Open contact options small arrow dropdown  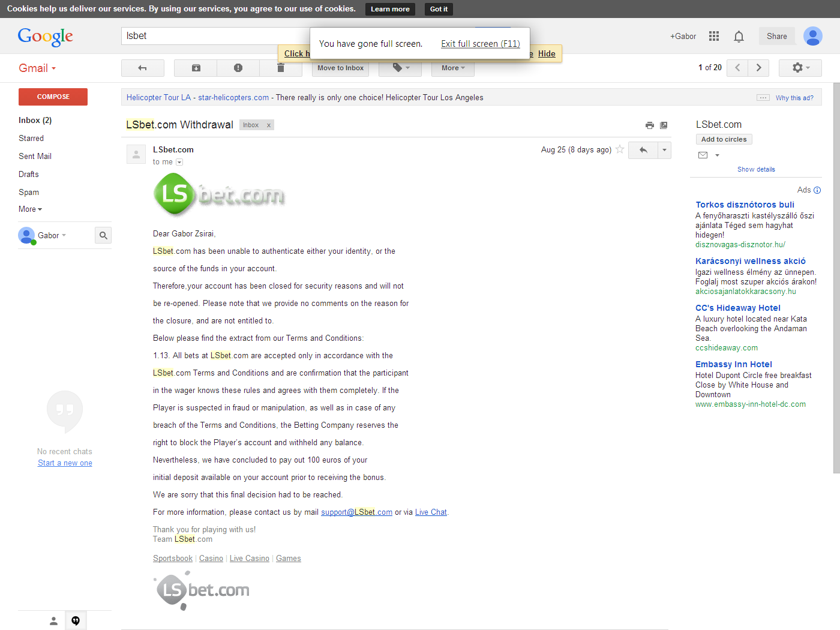(717, 155)
